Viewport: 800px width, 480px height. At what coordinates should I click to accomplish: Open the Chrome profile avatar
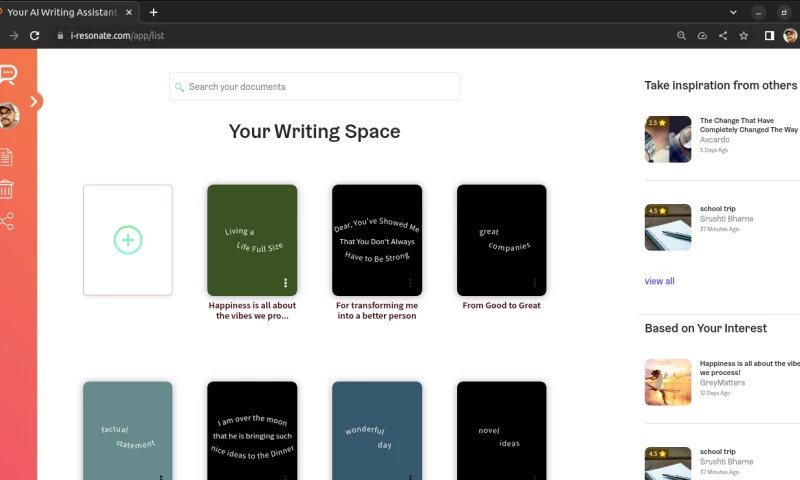tap(790, 36)
